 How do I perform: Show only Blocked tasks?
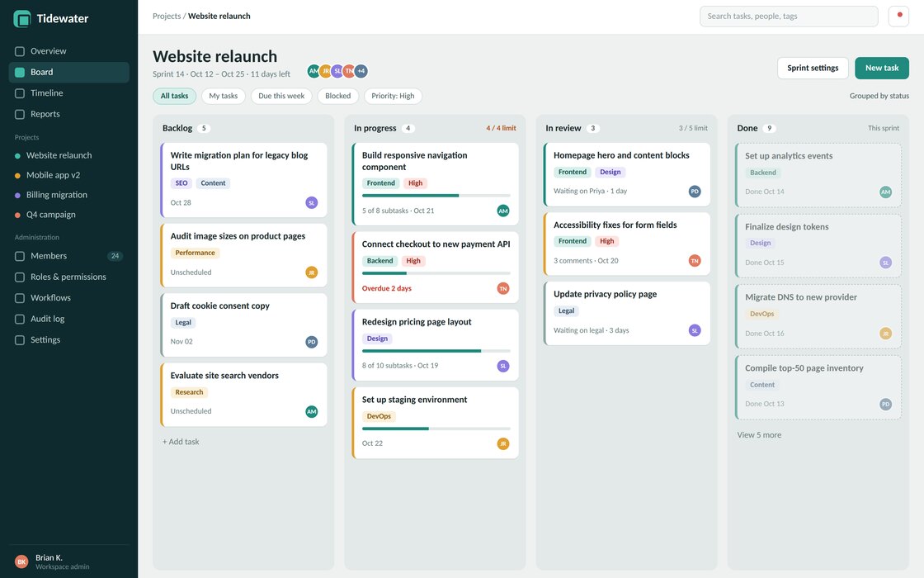pyautogui.click(x=337, y=96)
